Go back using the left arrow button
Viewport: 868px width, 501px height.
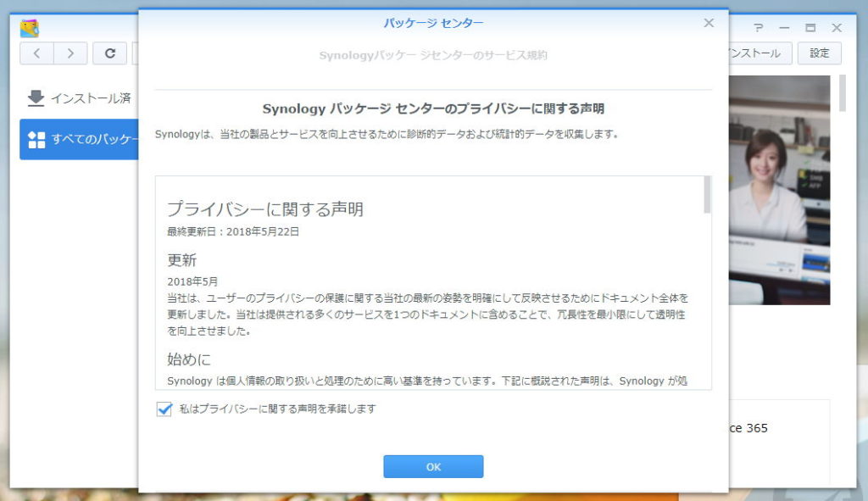click(x=36, y=53)
